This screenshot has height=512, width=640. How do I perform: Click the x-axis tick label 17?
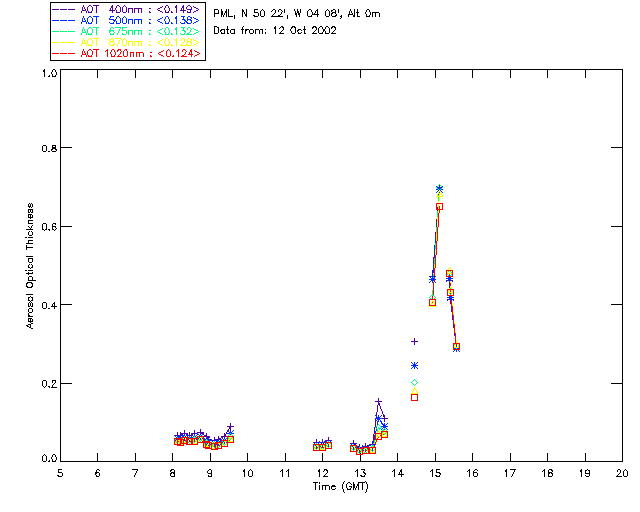click(x=510, y=473)
